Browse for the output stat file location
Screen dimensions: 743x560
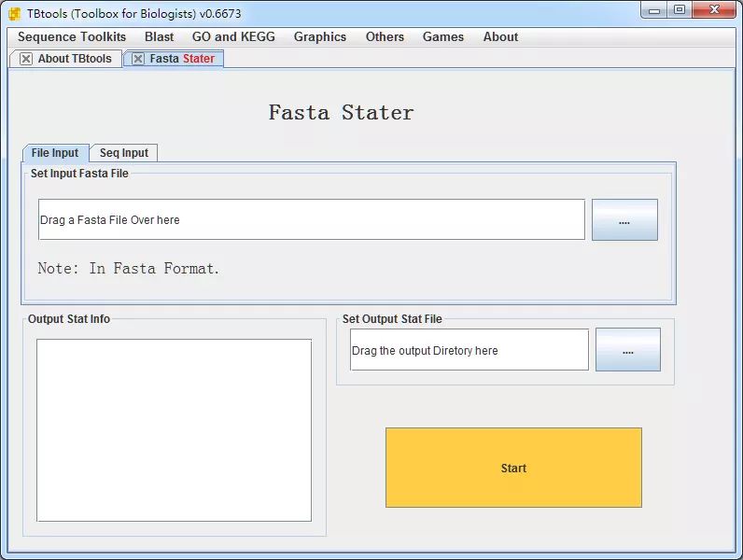627,350
